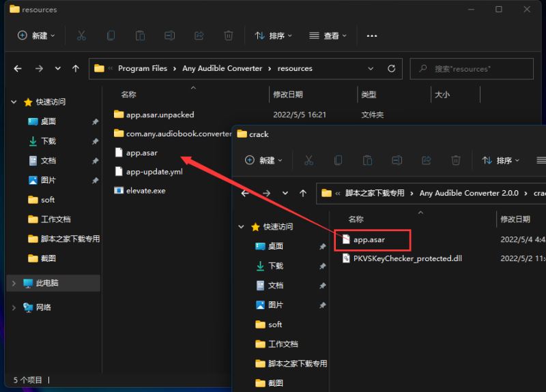This screenshot has width=546, height=392.
Task: Go up one folder in resources window
Action: [76, 69]
